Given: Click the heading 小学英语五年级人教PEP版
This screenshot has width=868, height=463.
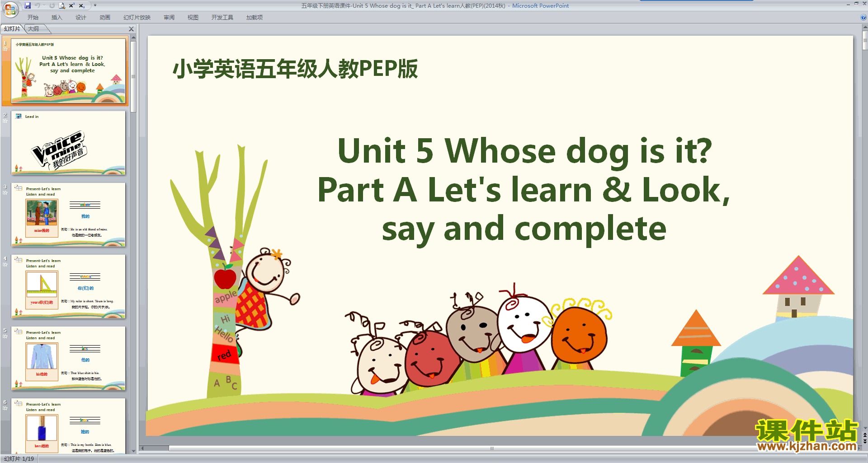Looking at the screenshot, I should [295, 69].
